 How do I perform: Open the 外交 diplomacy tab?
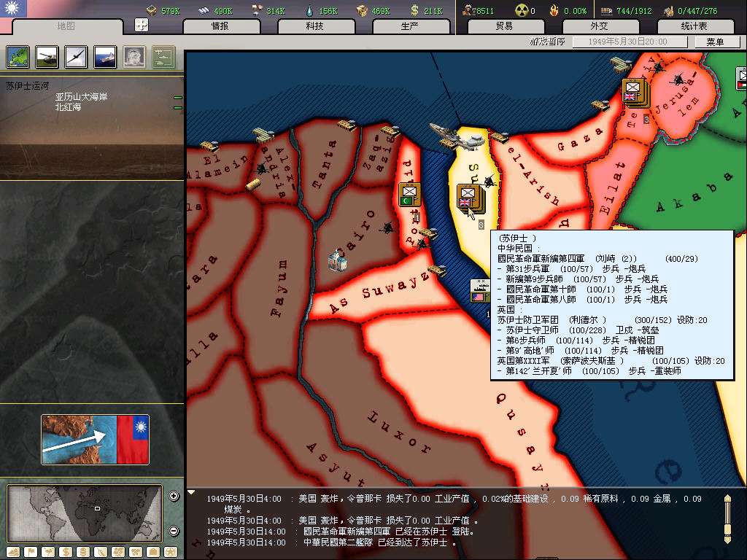pyautogui.click(x=600, y=26)
